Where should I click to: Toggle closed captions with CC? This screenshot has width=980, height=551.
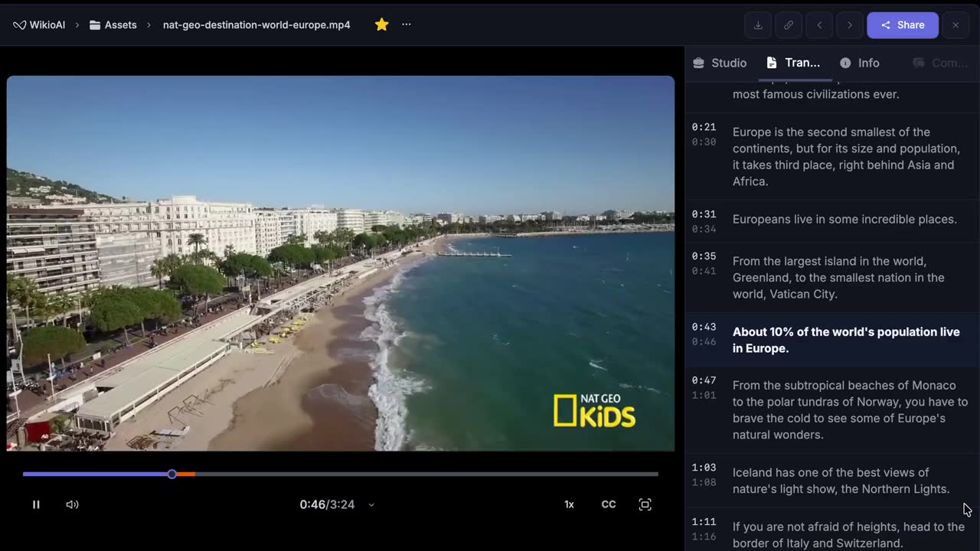(609, 504)
